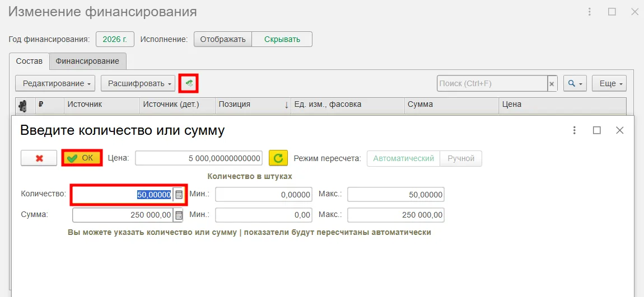Click the first icon column header in table
This screenshot has width=644, height=297.
[25, 105]
